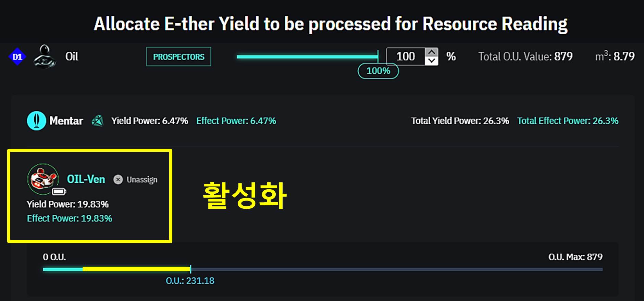This screenshot has width=644, height=301.
Task: Increase allocation percent with up arrow
Action: (432, 52)
